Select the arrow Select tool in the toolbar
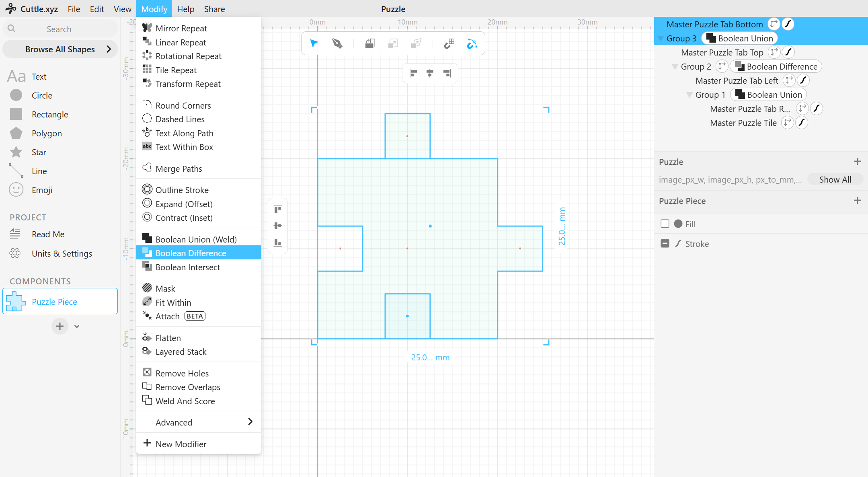This screenshot has height=477, width=868. pyautogui.click(x=314, y=43)
